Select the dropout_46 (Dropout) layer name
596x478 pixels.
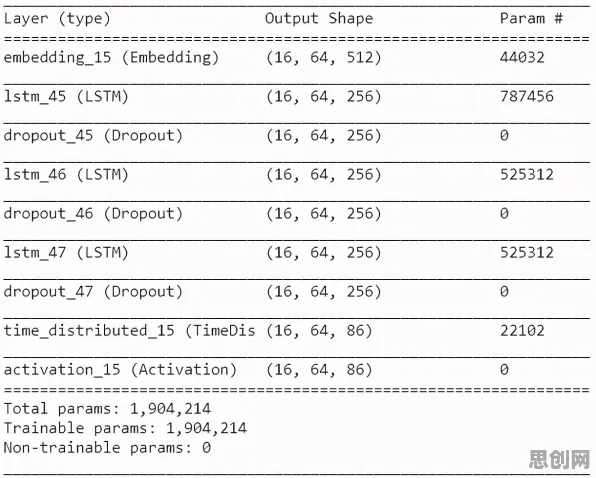pyautogui.click(x=93, y=214)
